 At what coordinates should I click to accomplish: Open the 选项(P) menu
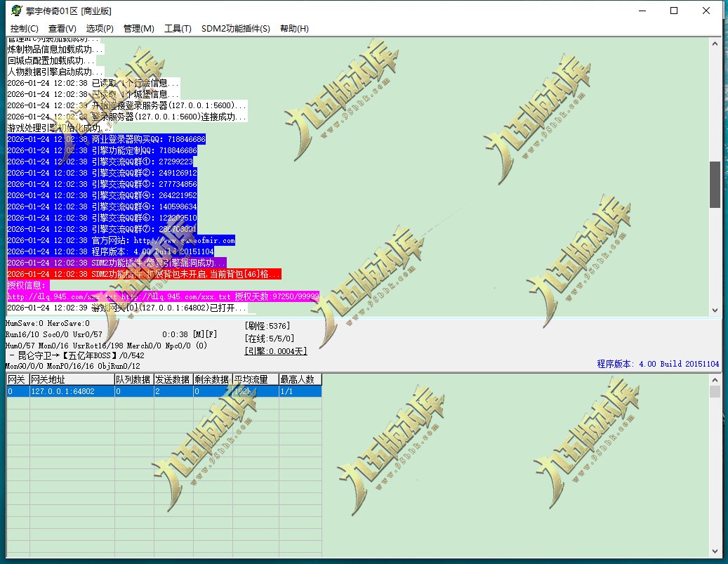[x=100, y=28]
